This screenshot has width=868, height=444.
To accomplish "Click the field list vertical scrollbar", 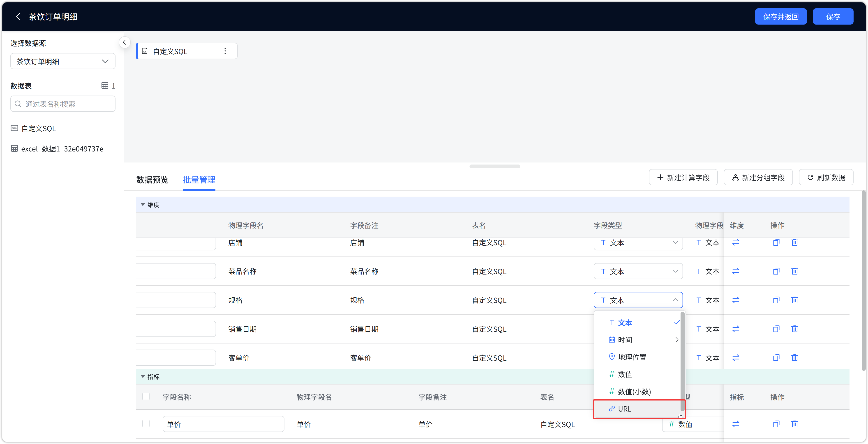I will 863,281.
